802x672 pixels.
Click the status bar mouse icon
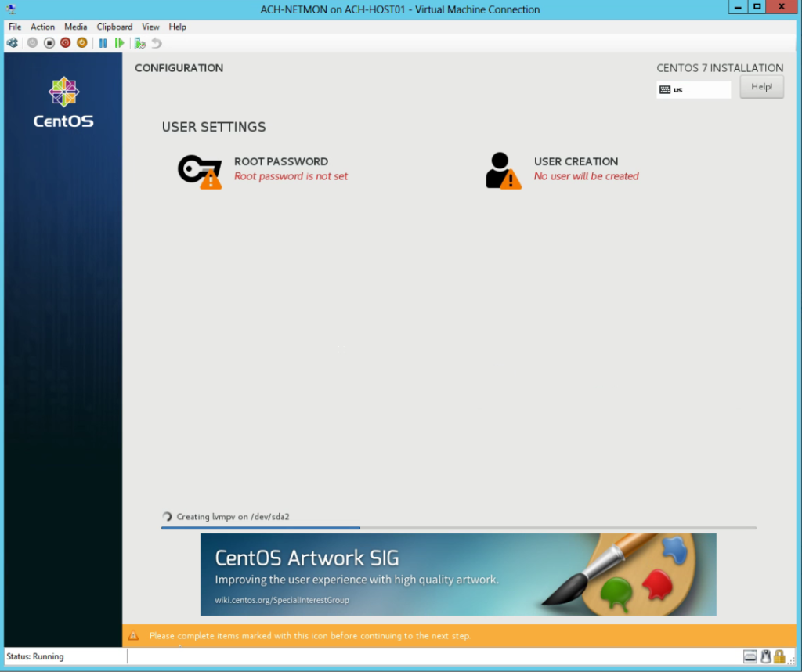click(766, 656)
